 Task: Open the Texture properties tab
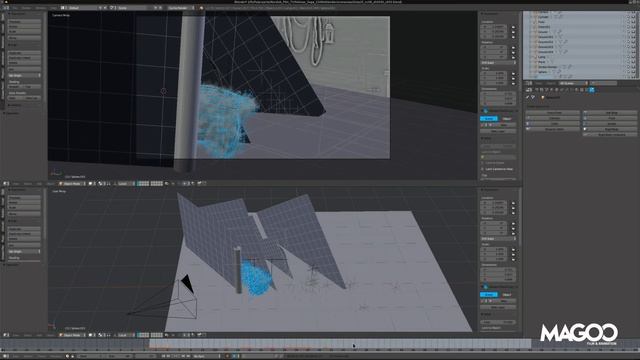[582, 89]
